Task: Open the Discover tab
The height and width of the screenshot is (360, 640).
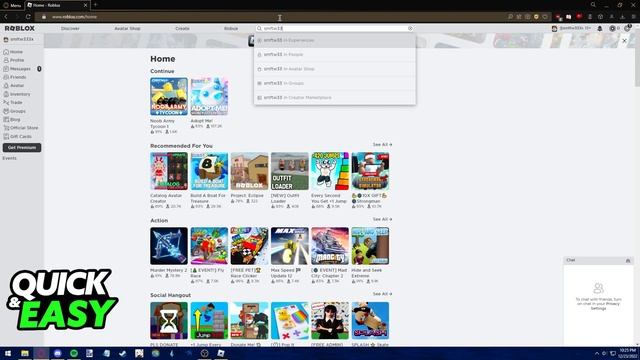Action: (x=70, y=29)
